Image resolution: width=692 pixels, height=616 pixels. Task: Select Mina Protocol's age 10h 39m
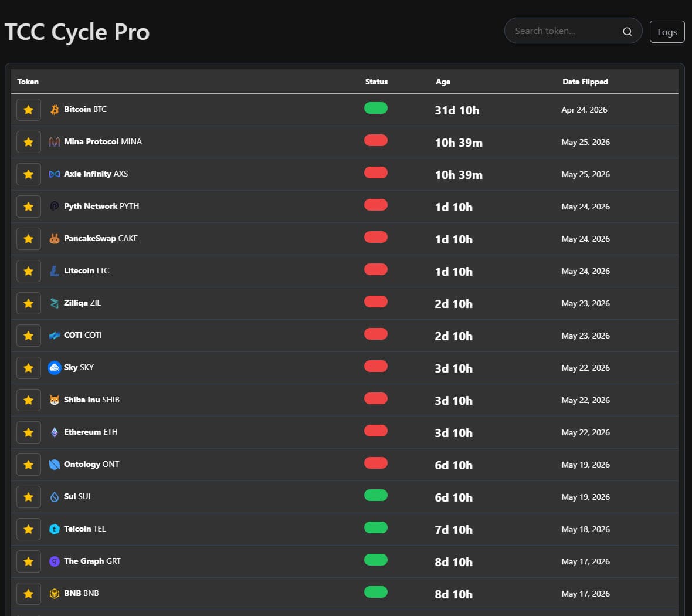[x=459, y=143]
